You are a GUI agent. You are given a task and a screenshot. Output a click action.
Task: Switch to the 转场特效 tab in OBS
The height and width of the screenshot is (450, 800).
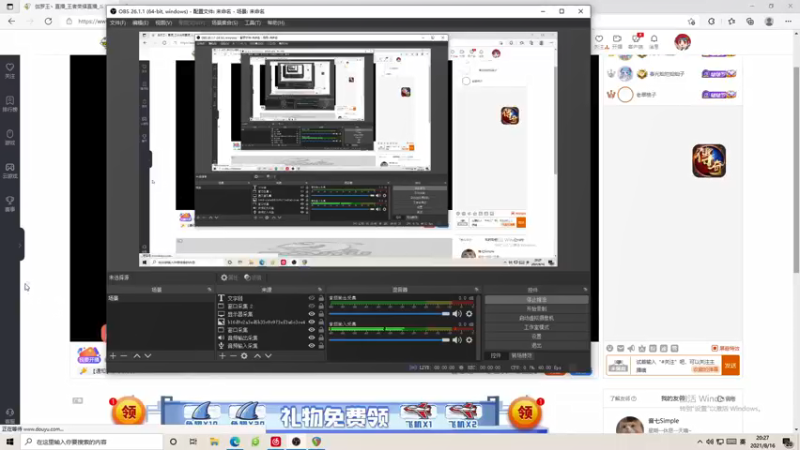coord(521,356)
